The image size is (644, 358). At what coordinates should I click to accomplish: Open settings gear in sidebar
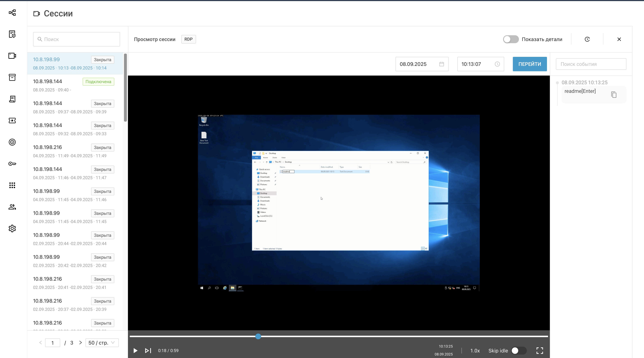pos(12,228)
